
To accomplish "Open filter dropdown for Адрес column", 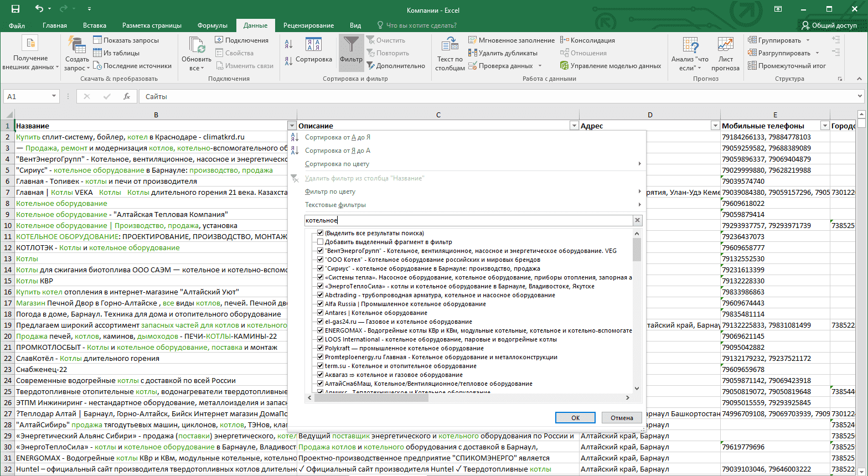I will [715, 126].
